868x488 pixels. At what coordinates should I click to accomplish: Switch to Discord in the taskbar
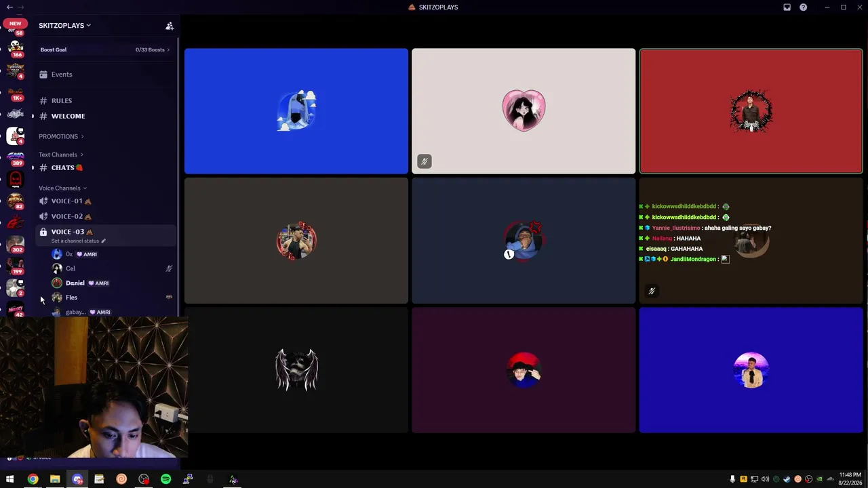pyautogui.click(x=77, y=479)
